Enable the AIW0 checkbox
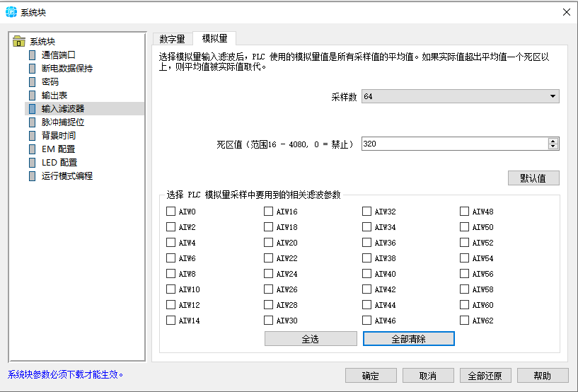Image resolution: width=578 pixels, height=392 pixels. 170,212
